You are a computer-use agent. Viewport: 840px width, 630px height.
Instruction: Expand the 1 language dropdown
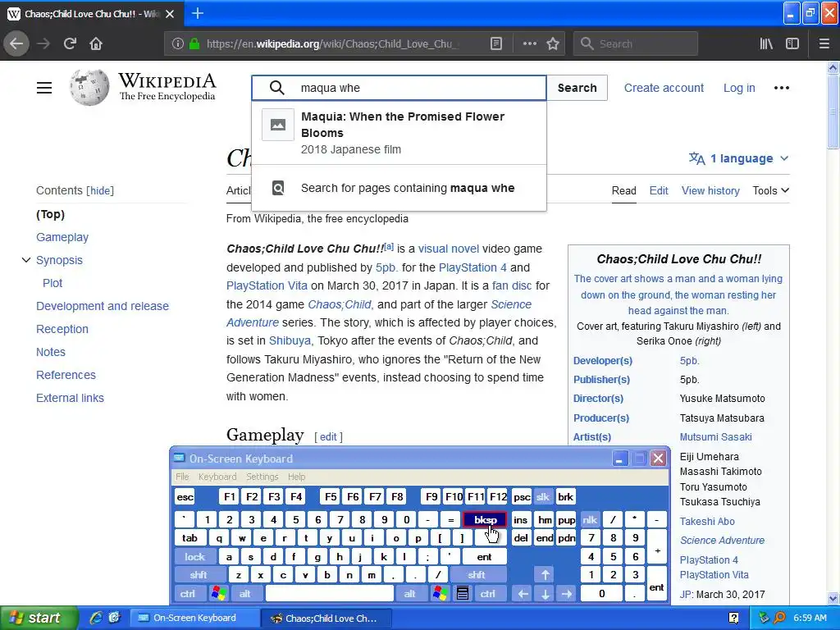click(739, 158)
